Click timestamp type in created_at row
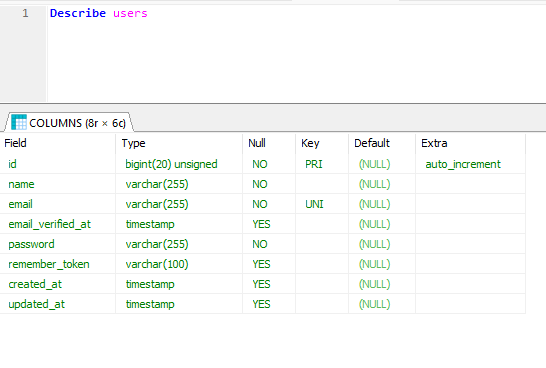This screenshot has width=546, height=368. coord(179,284)
